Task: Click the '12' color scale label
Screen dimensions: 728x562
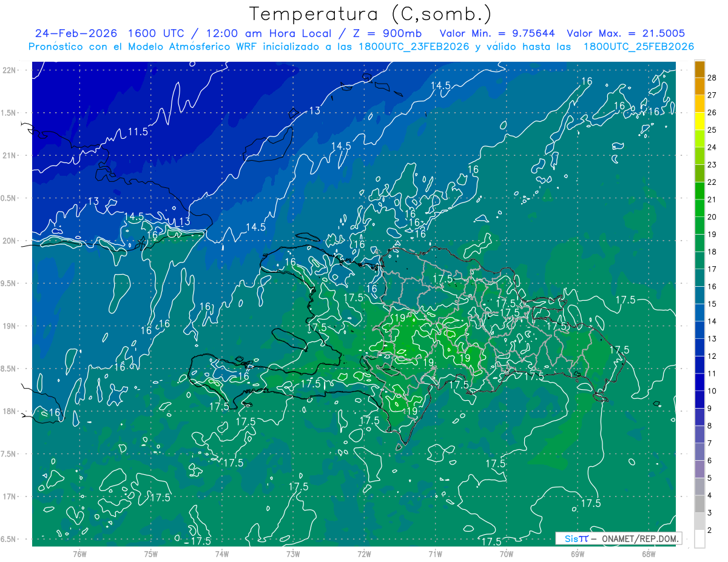Action: [x=713, y=356]
